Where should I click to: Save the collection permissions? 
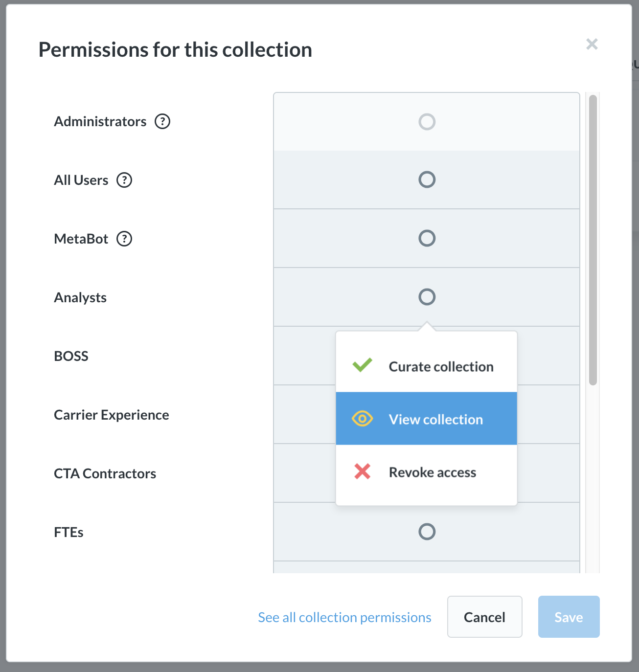(x=569, y=617)
